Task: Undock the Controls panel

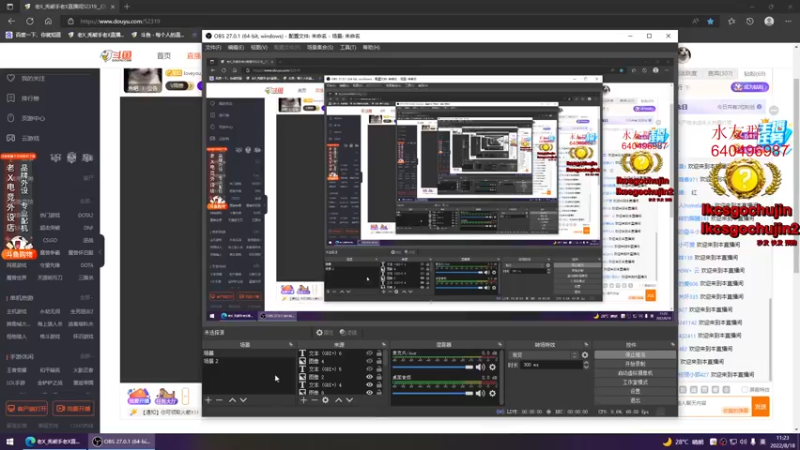Action: tap(672, 345)
